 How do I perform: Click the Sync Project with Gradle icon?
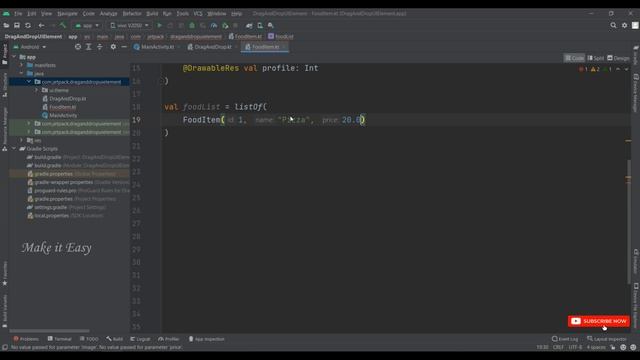click(249, 25)
